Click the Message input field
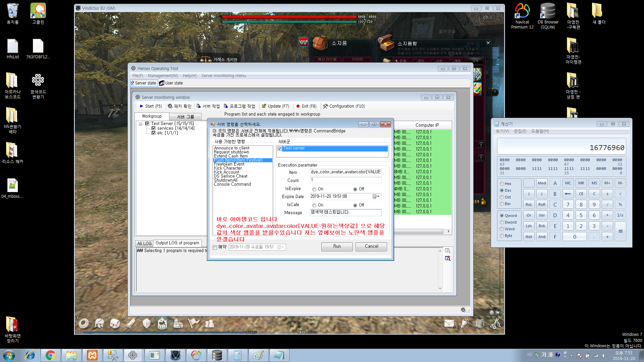This screenshot has height=362, width=644. pos(345,213)
